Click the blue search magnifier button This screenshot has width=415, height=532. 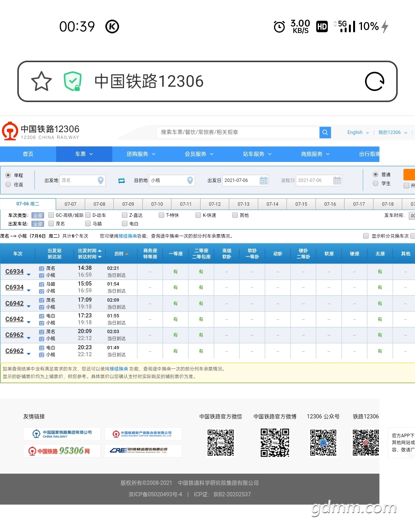point(325,132)
